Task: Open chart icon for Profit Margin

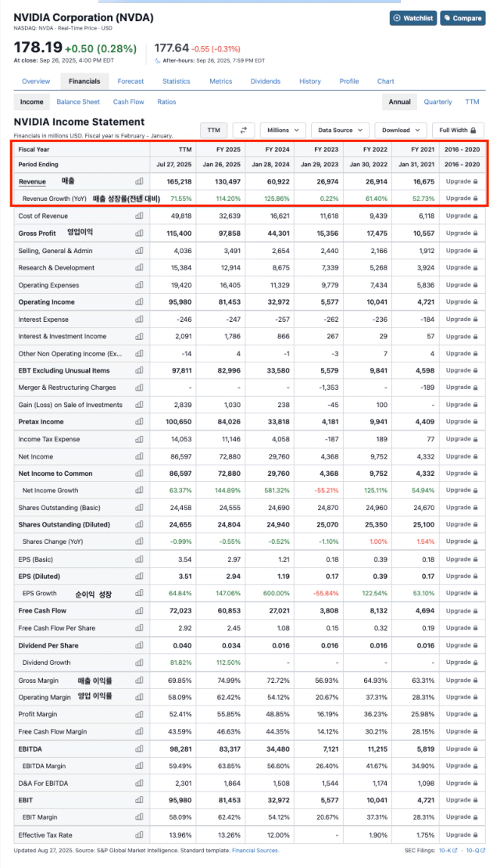Action: click(139, 714)
